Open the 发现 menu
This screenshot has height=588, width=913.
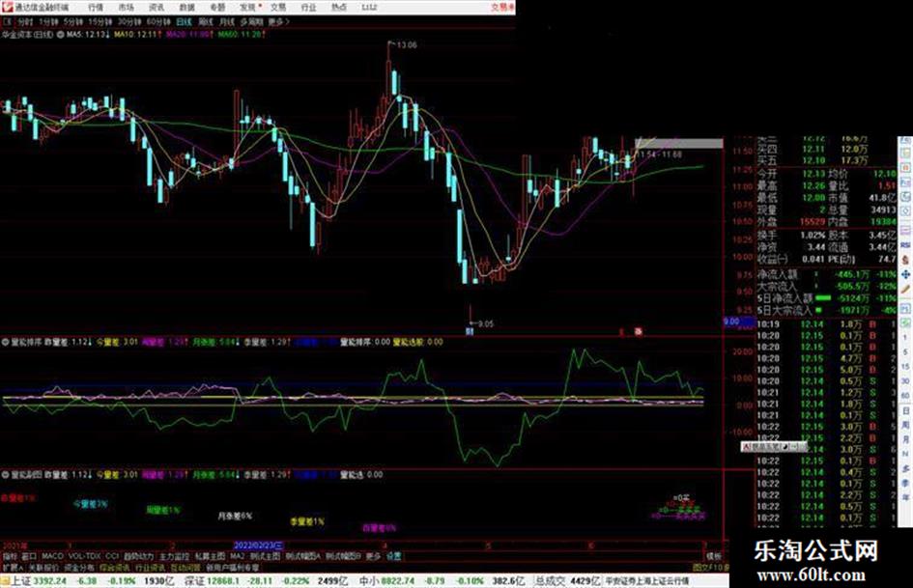pyautogui.click(x=248, y=7)
